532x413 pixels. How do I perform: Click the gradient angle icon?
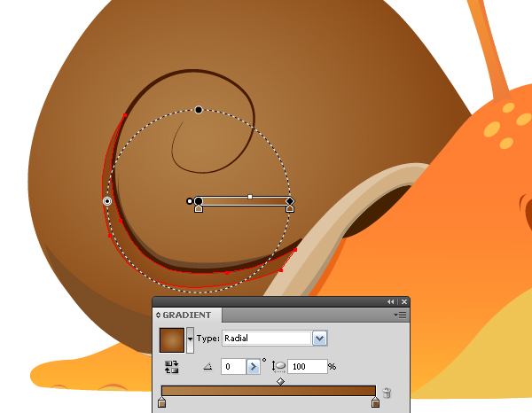coord(207,367)
